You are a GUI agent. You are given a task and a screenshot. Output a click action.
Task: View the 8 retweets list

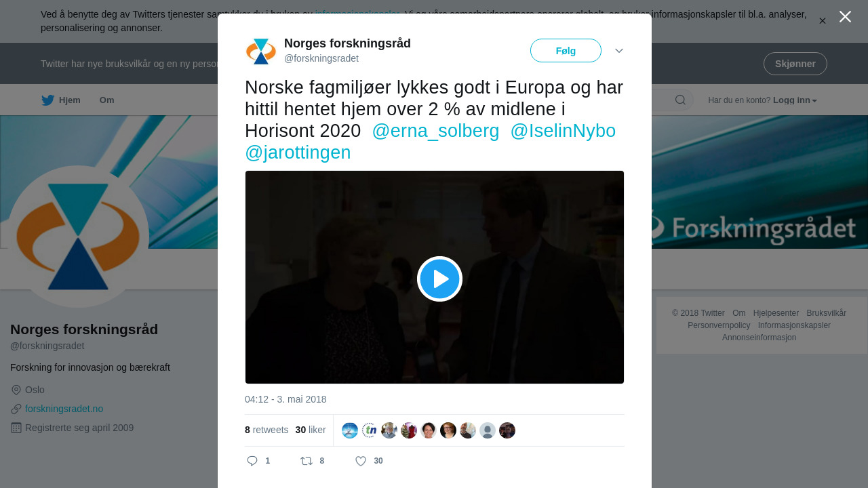tap(267, 430)
